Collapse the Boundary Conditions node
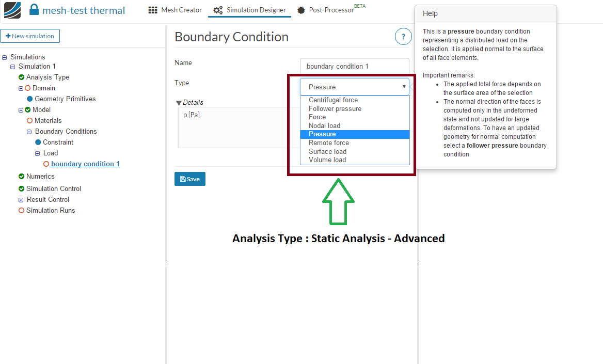This screenshot has height=364, width=603. tap(29, 132)
